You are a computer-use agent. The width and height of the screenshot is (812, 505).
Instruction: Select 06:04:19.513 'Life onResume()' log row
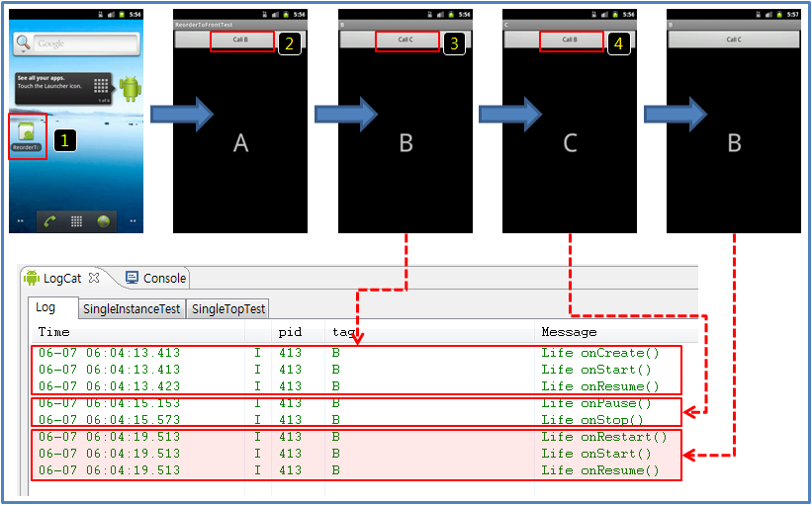[x=356, y=470]
